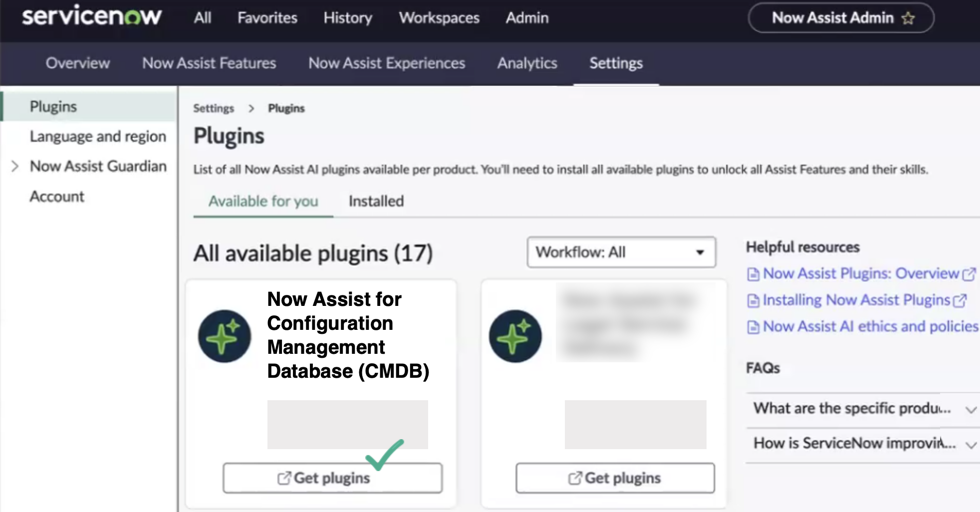Screen dimensions: 980x512
Task: Click the Settings breadcrumb link
Action: coord(214,108)
